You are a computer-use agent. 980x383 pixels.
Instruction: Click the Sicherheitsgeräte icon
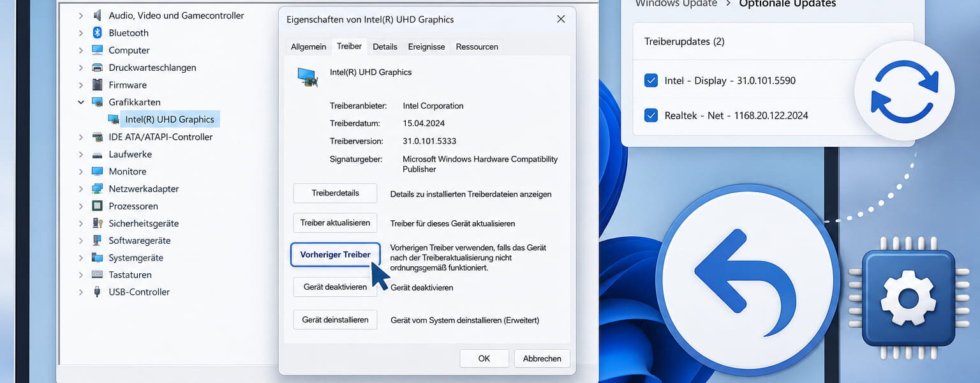pos(97,223)
